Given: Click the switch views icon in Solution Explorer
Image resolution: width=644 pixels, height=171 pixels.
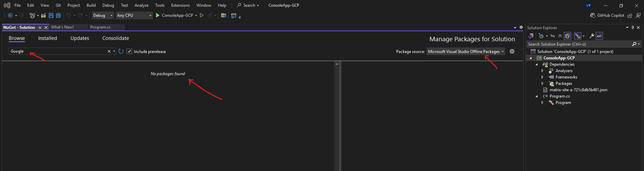Looking at the screenshot, I should click(x=531, y=36).
